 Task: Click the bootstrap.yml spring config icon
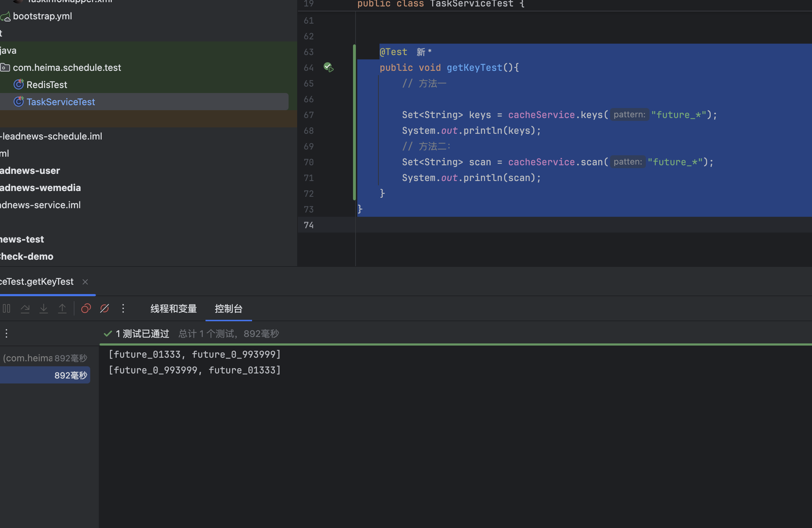coord(5,16)
